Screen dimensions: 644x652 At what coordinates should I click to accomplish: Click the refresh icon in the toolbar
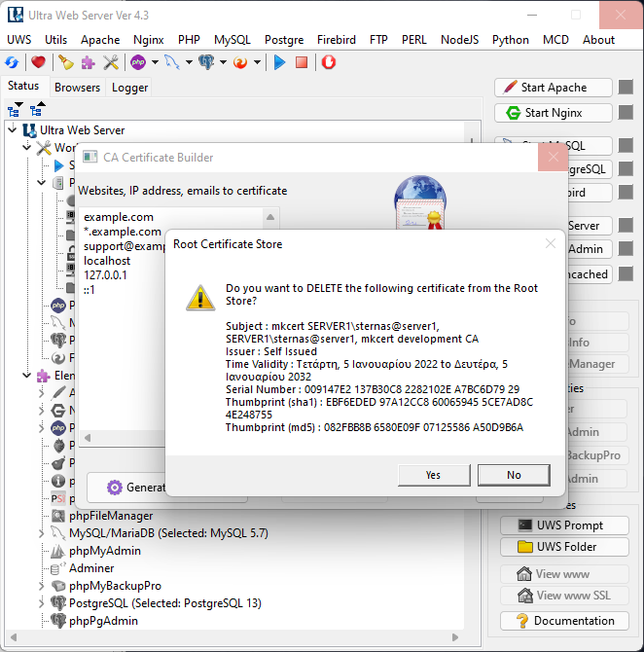pos(12,63)
